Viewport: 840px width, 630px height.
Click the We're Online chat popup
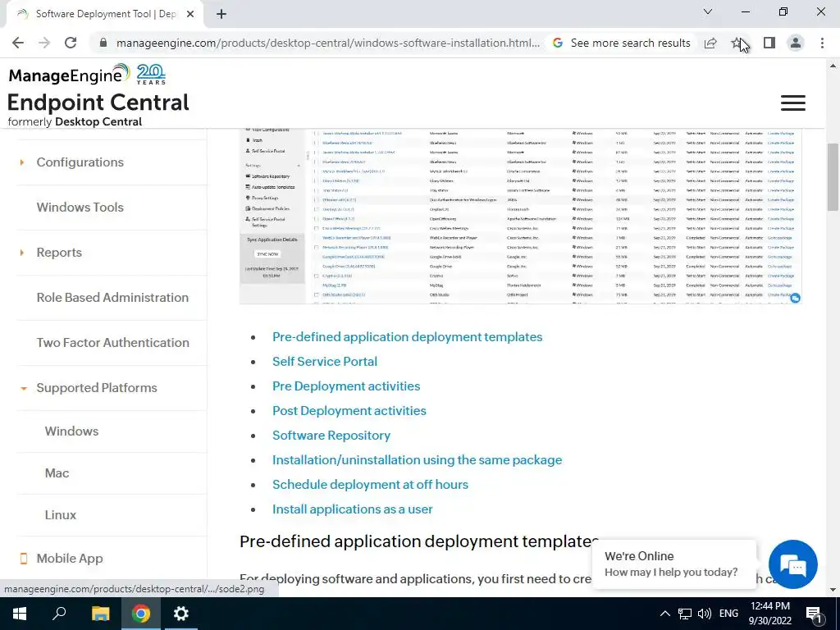pyautogui.click(x=674, y=564)
